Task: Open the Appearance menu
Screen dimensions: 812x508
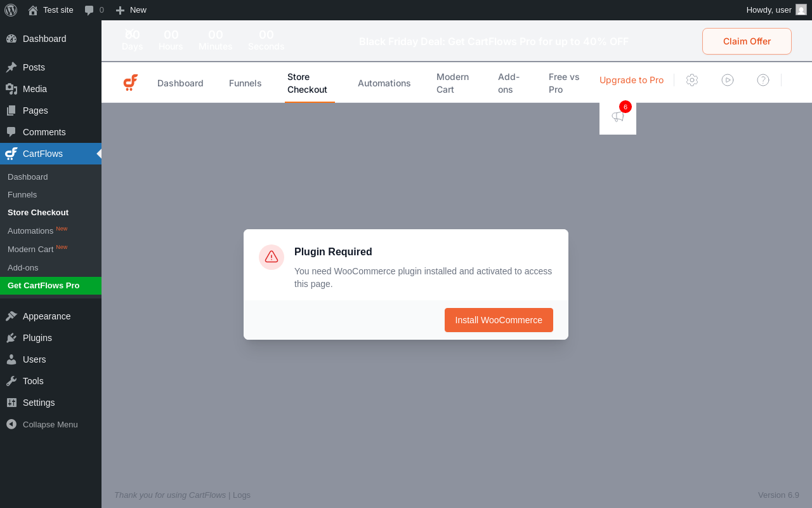Action: pyautogui.click(x=51, y=316)
